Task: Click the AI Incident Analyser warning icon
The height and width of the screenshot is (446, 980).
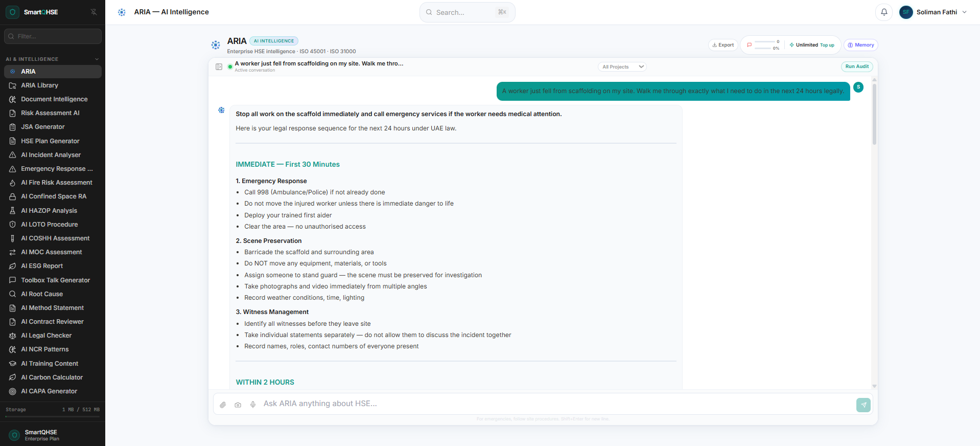Action: point(12,155)
